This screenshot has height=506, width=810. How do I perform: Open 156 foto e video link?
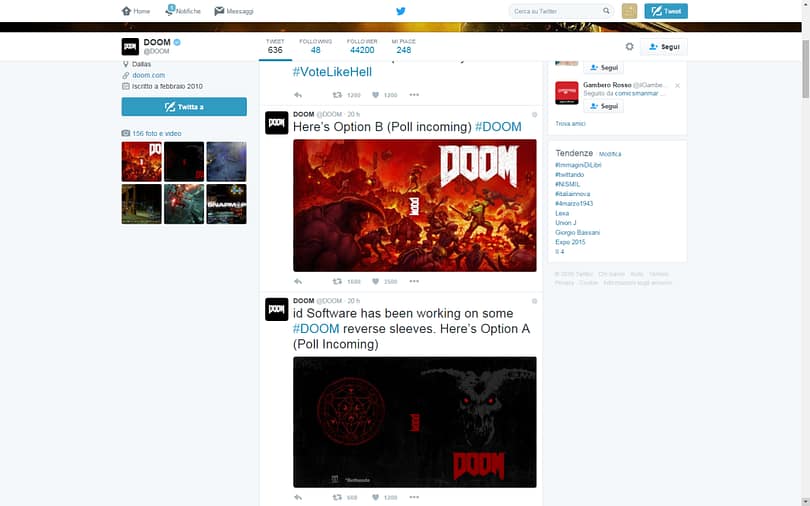(157, 133)
